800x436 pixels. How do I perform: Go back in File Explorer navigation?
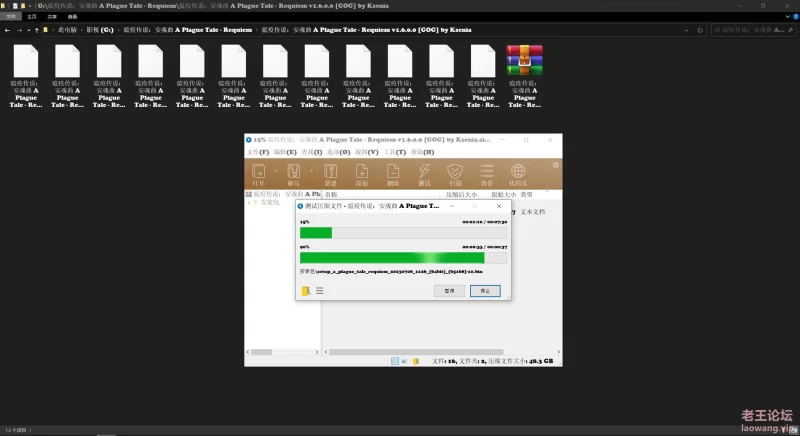[7, 30]
